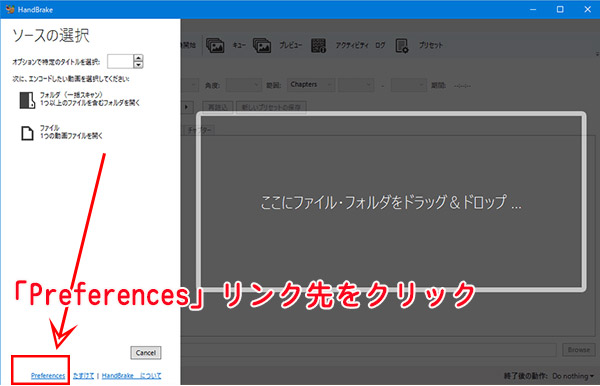Screen dimensions: 600x386
Task: Click the destination path field beside Browse
Action: [x=368, y=350]
